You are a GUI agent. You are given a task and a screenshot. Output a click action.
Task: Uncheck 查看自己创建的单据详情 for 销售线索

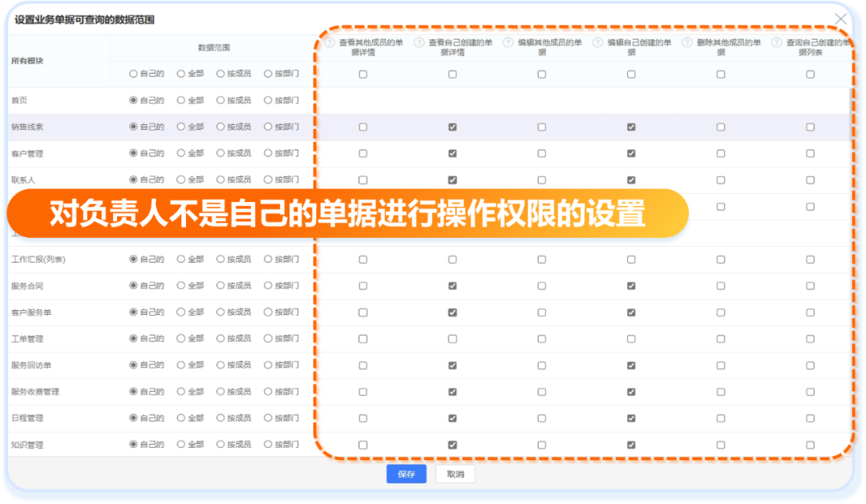pyautogui.click(x=452, y=126)
